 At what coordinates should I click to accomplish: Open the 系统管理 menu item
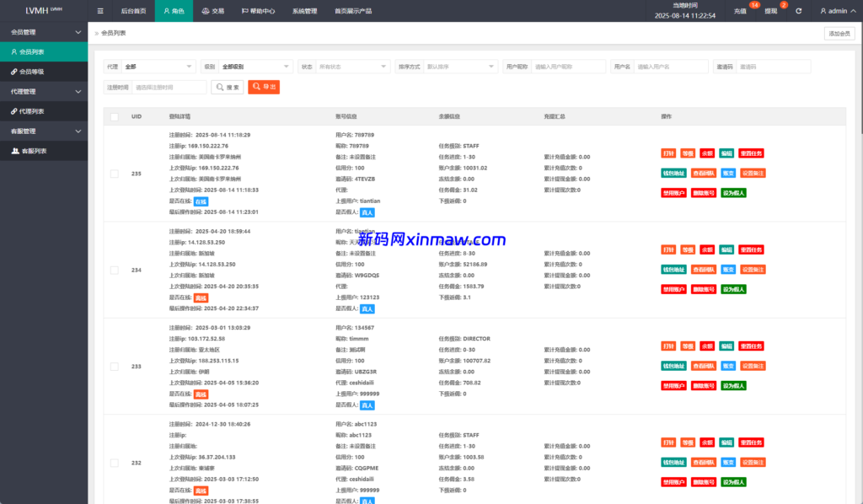pyautogui.click(x=304, y=11)
